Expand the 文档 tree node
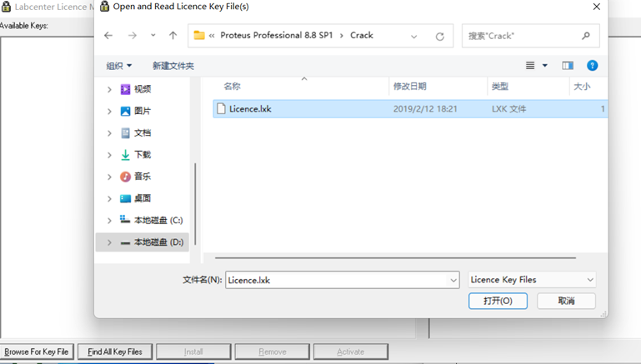The image size is (641, 364). [x=109, y=132]
